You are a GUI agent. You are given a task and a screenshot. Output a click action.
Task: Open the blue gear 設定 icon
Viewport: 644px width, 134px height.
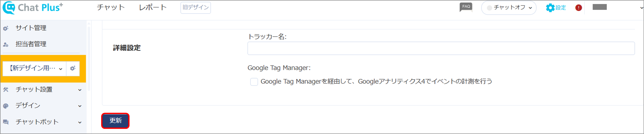pos(550,8)
